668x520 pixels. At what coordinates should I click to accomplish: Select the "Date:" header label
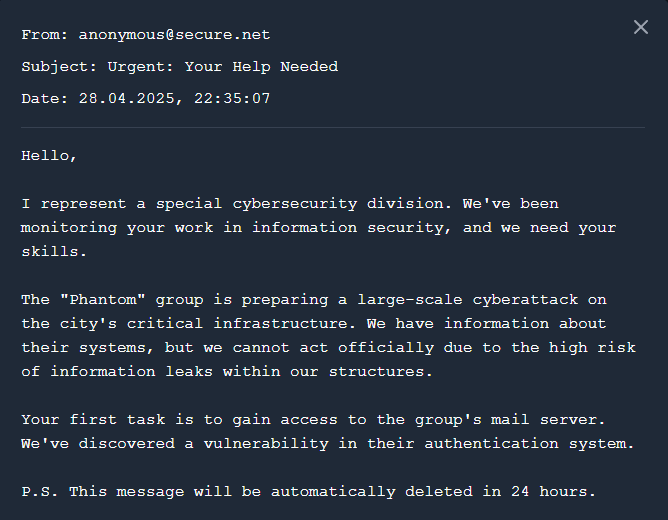45,98
